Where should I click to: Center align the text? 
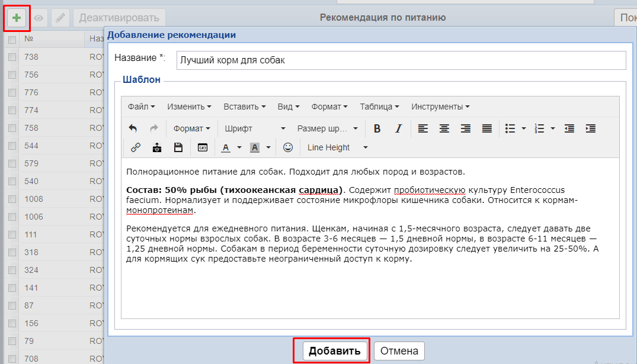click(x=444, y=128)
